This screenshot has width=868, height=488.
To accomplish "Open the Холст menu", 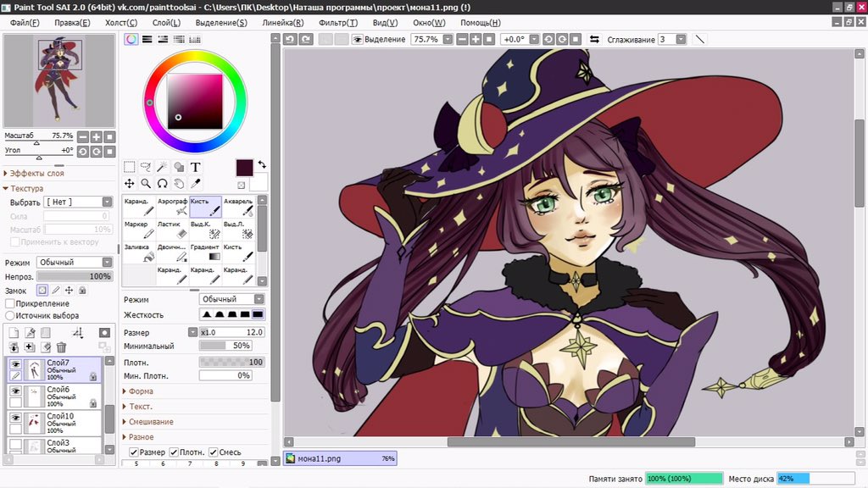I will point(121,23).
